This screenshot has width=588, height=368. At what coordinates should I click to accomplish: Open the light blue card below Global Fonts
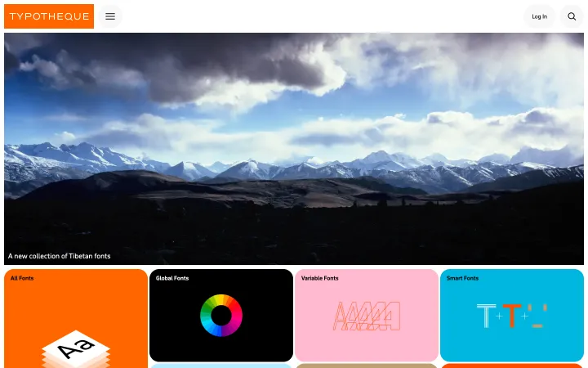220,366
